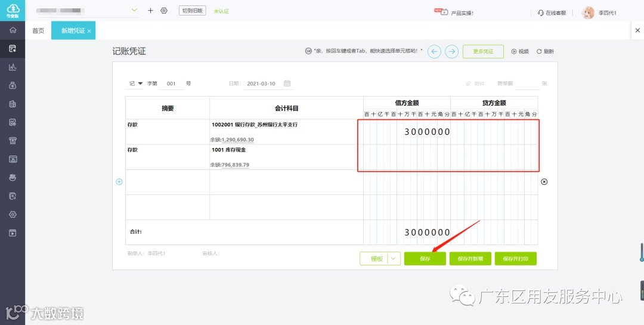Close the panel with top-right X

637,30
